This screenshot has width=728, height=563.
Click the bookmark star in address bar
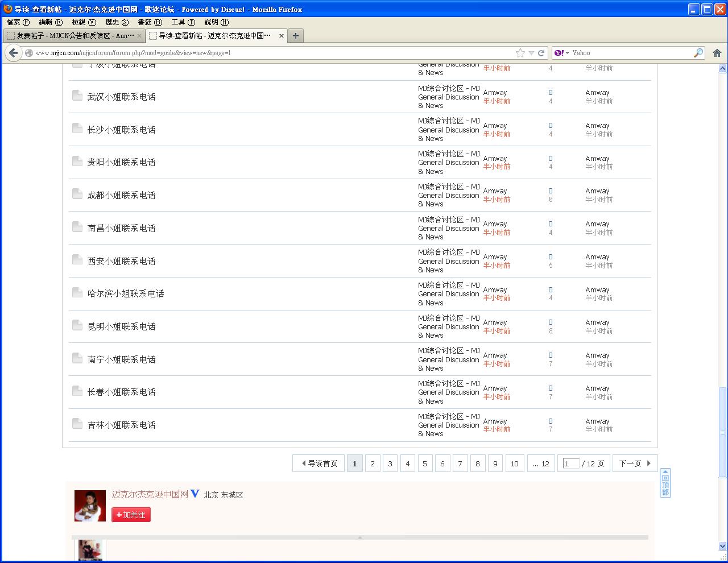(520, 53)
